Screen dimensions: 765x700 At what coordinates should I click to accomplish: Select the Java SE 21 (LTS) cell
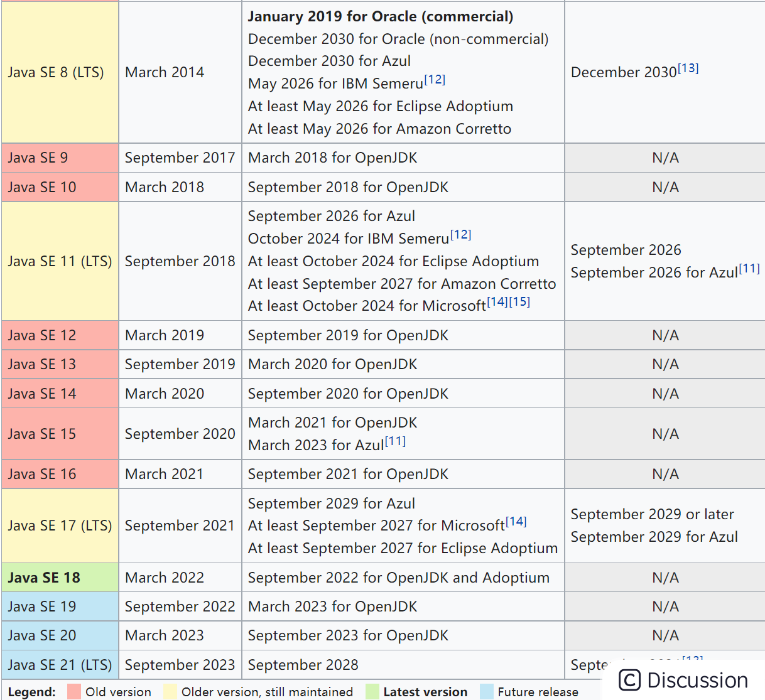coord(60,665)
